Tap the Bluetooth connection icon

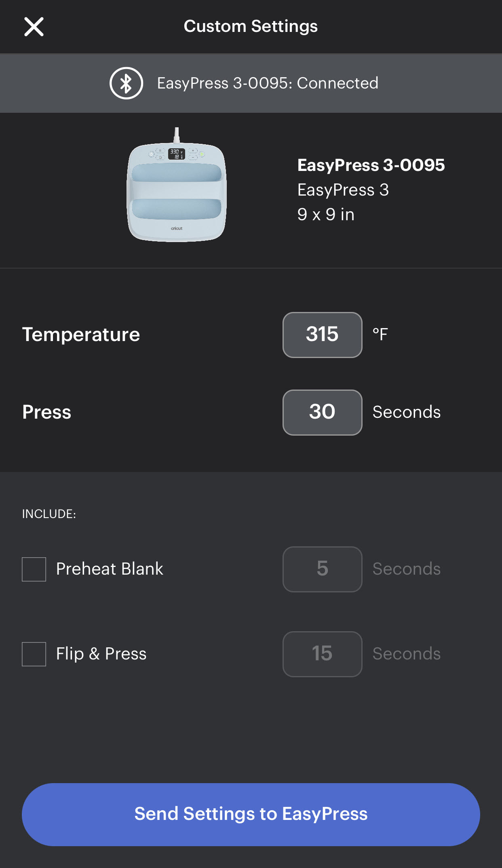[x=126, y=83]
